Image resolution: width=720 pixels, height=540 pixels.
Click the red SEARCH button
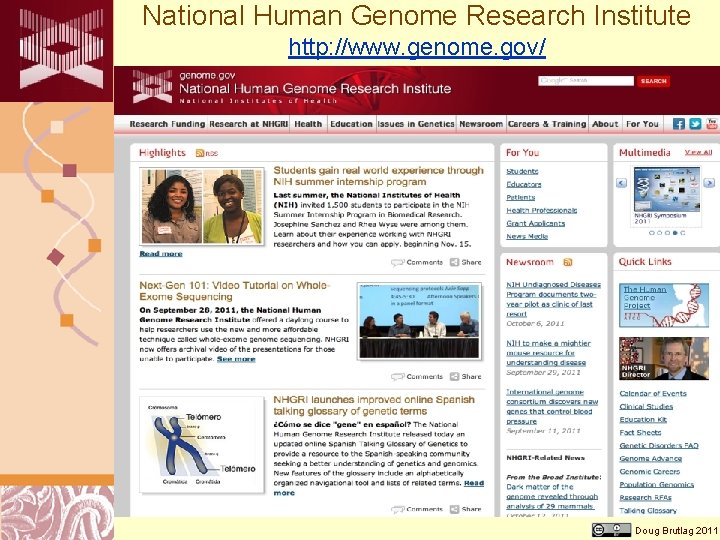pos(653,81)
